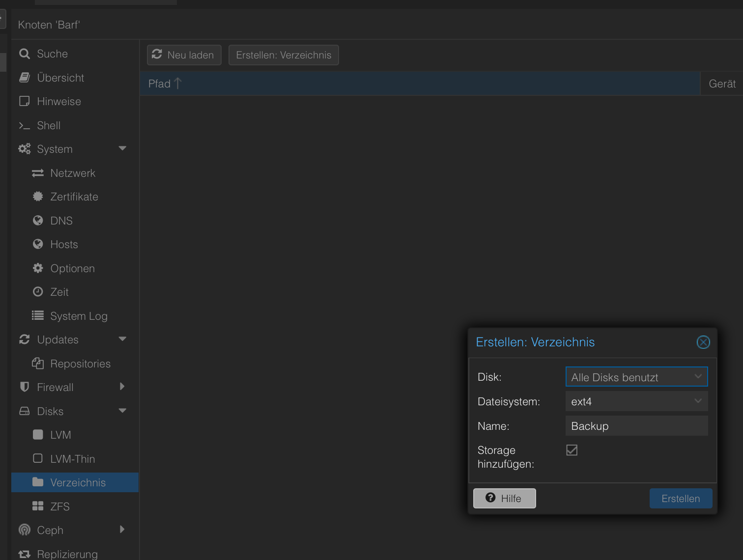Click the Disks drive icon

pyautogui.click(x=25, y=411)
